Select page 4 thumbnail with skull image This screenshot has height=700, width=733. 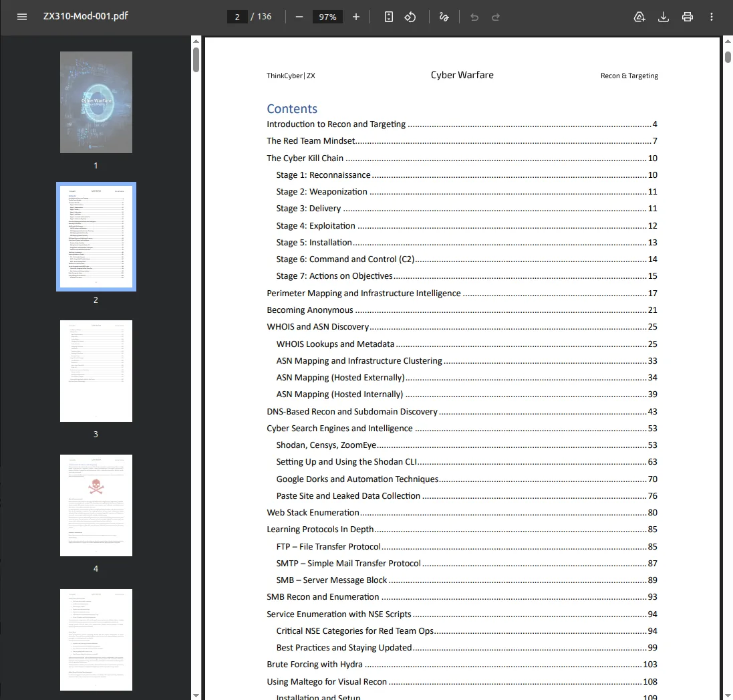pos(96,505)
